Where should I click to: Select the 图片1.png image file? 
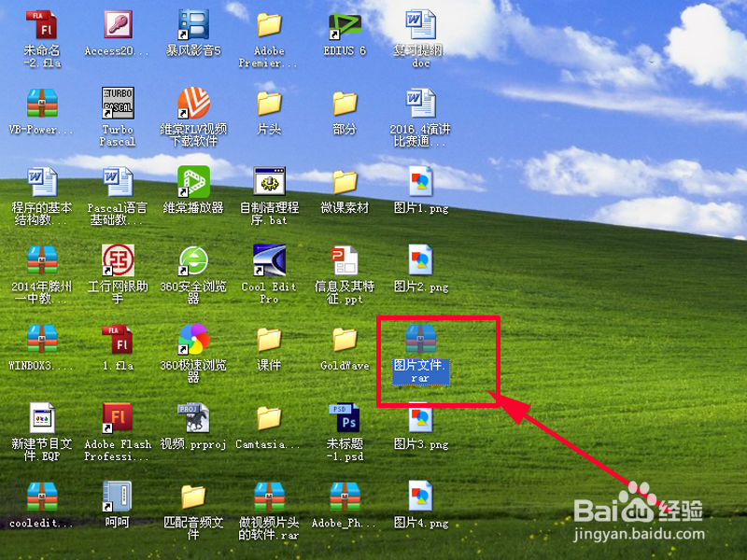click(421, 181)
